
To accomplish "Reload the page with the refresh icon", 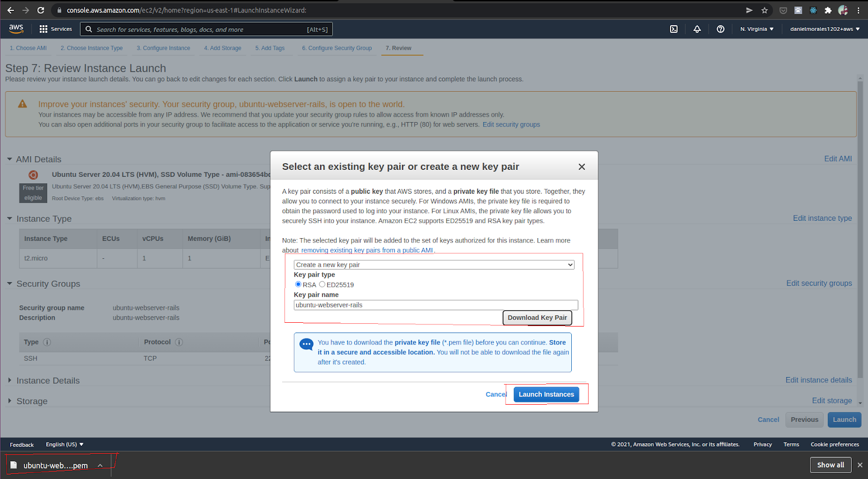I will click(41, 10).
